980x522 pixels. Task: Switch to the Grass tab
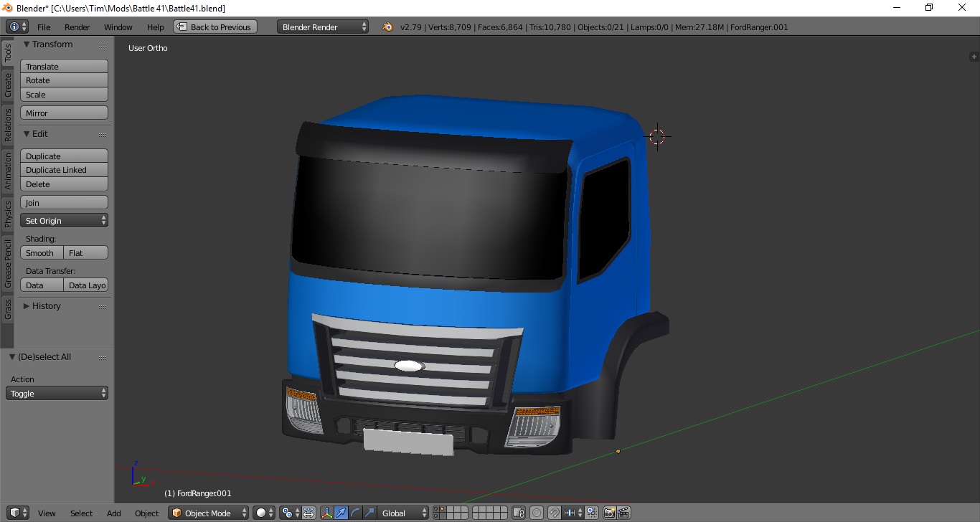(x=8, y=310)
